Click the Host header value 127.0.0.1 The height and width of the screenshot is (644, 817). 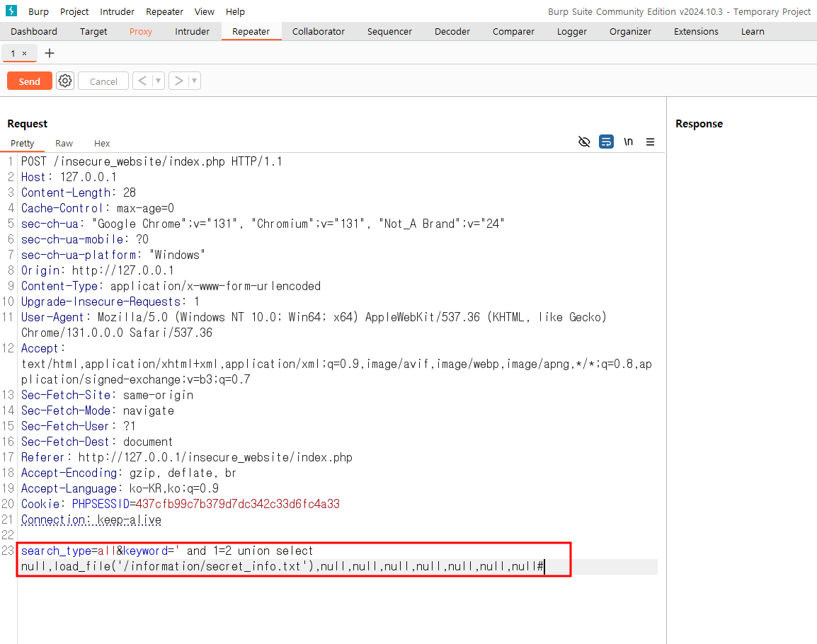(x=88, y=177)
